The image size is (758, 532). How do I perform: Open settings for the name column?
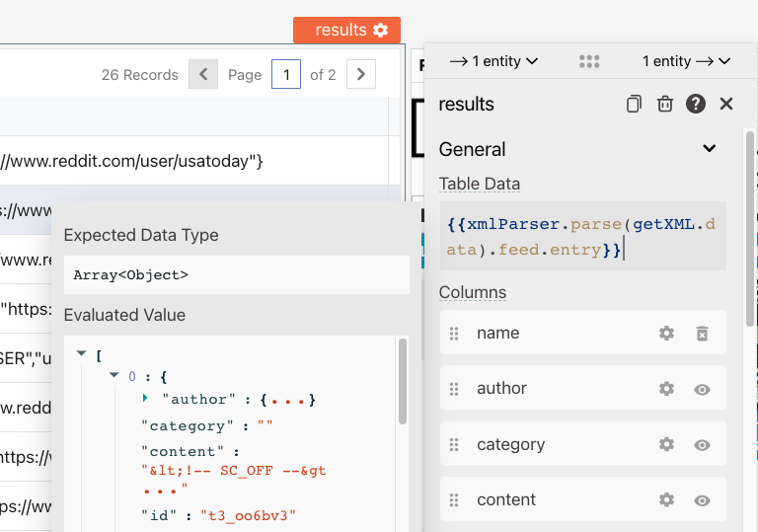[666, 334]
